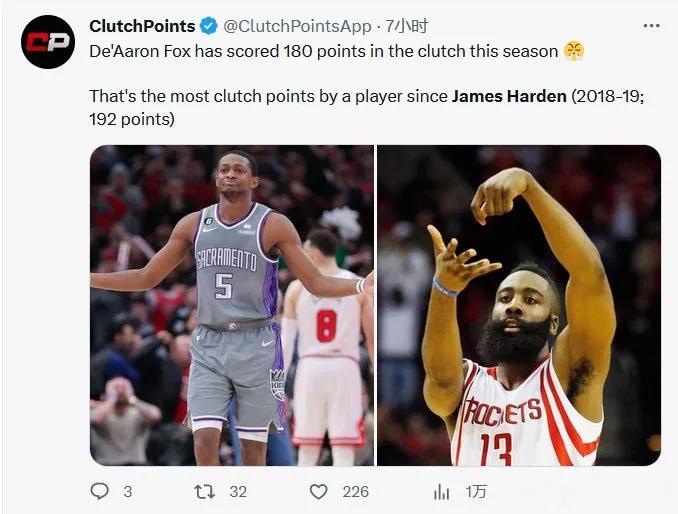The width and height of the screenshot is (678, 514).
Task: Like the tweet with heart icon
Action: [x=319, y=492]
